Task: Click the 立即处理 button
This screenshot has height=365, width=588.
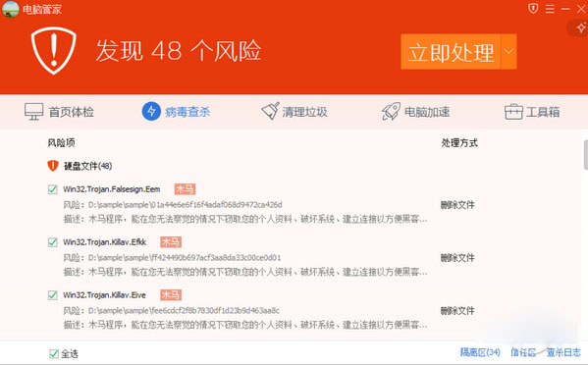Action: point(451,52)
